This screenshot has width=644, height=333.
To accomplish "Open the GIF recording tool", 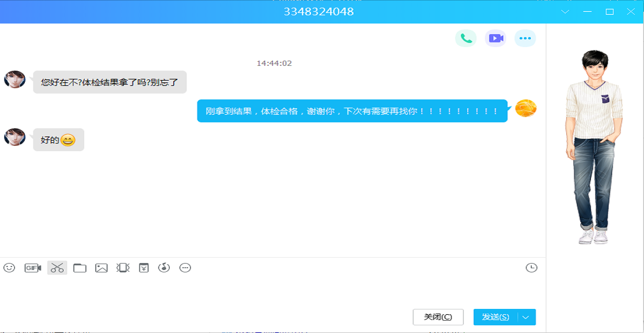I will pos(33,268).
